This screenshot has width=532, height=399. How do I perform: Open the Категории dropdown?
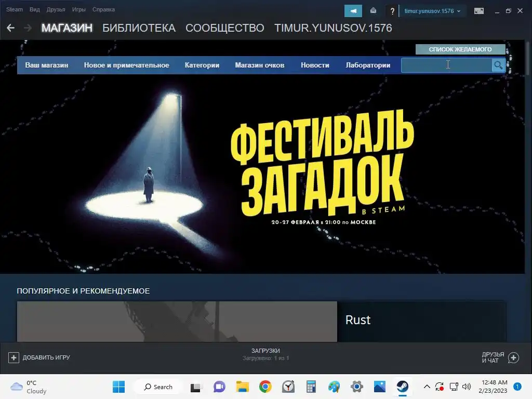pos(202,65)
